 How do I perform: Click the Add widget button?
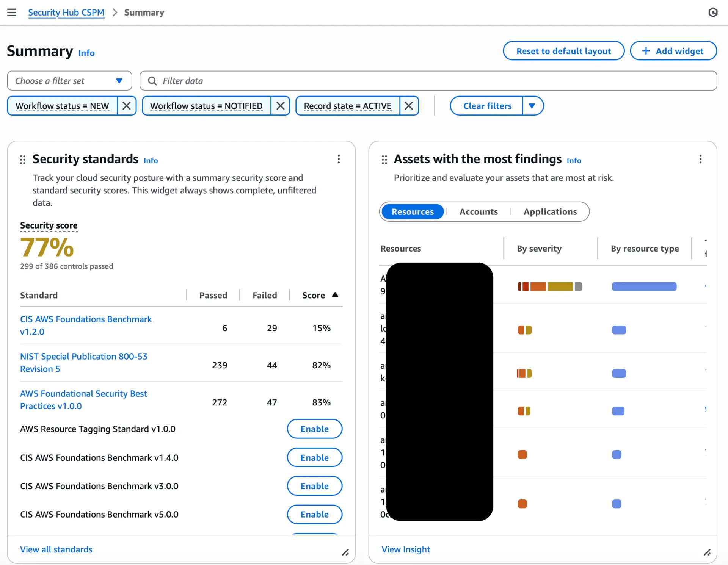tap(673, 51)
